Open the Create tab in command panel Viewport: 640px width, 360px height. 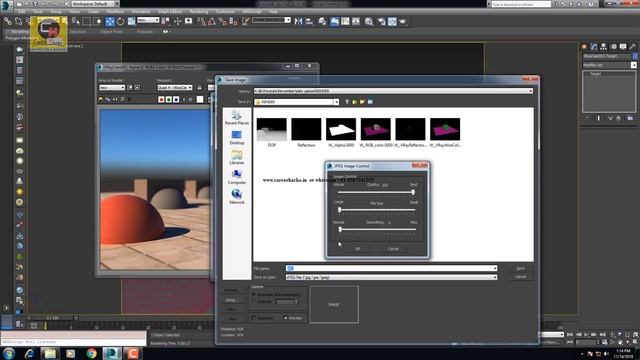(x=584, y=47)
